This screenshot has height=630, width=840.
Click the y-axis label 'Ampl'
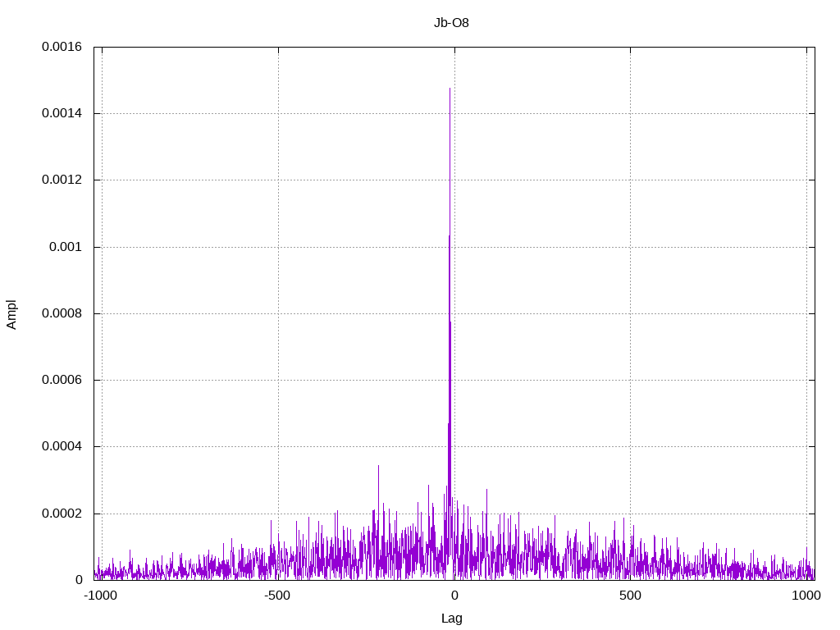[11, 314]
